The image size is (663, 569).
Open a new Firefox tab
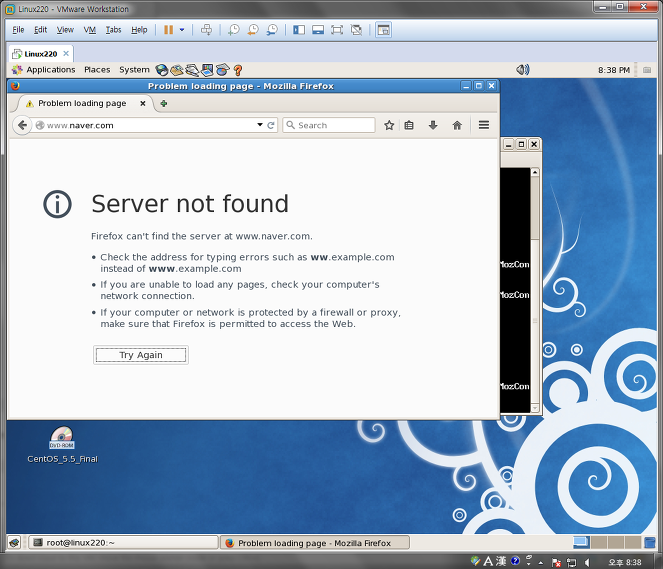click(164, 103)
